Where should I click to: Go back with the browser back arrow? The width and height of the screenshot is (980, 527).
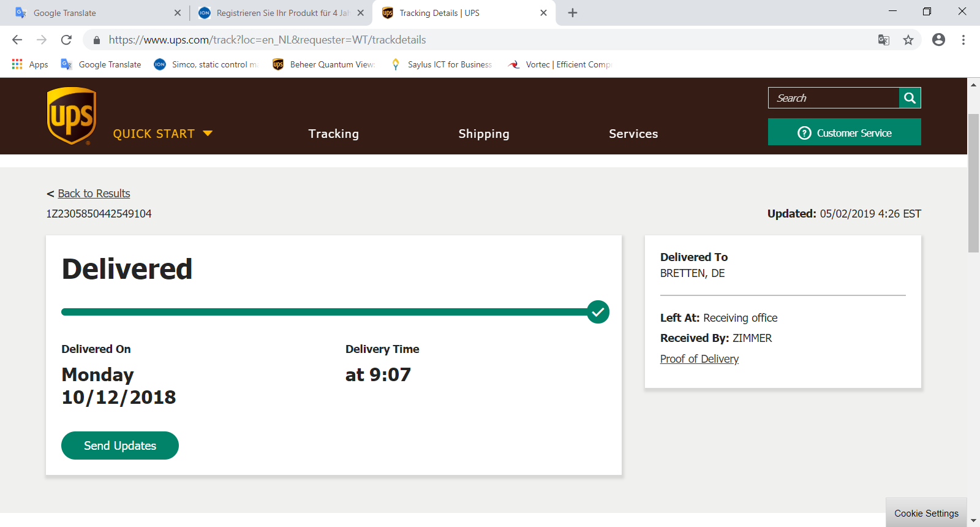(17, 40)
